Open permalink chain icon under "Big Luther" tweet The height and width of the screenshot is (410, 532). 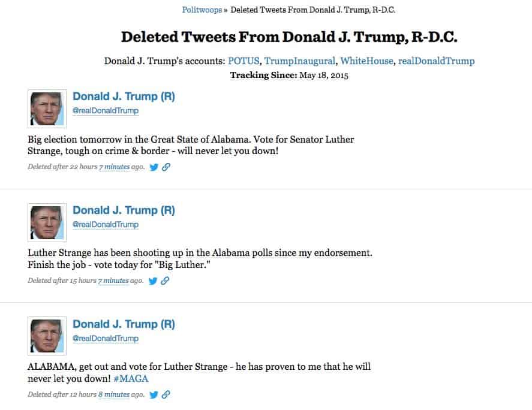click(165, 281)
